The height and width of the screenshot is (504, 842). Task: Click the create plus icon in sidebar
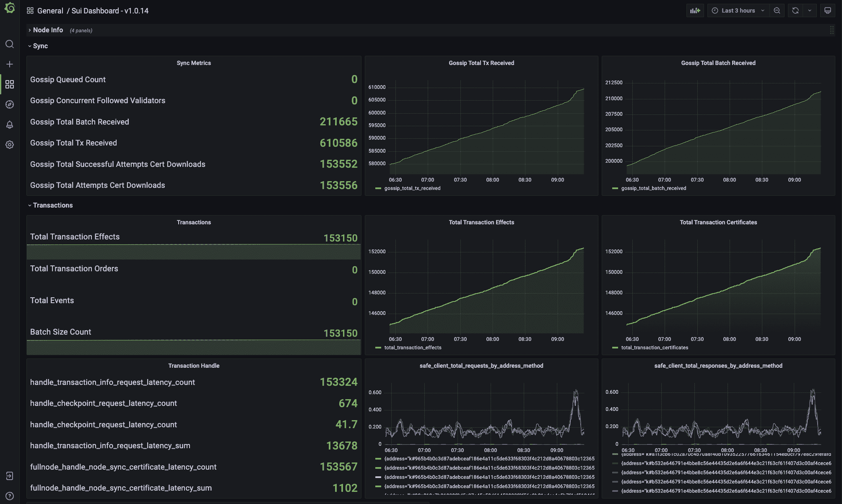point(10,64)
